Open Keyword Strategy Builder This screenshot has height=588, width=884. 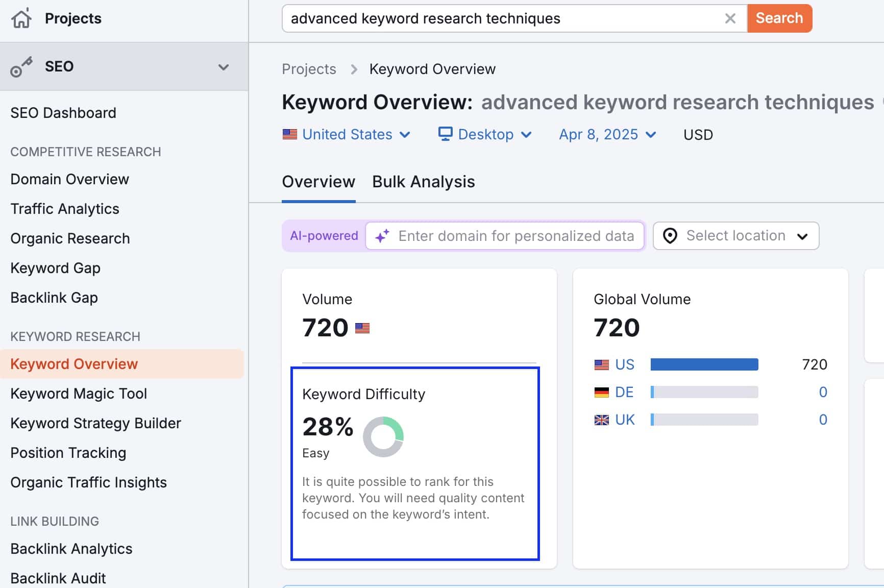[x=96, y=423]
